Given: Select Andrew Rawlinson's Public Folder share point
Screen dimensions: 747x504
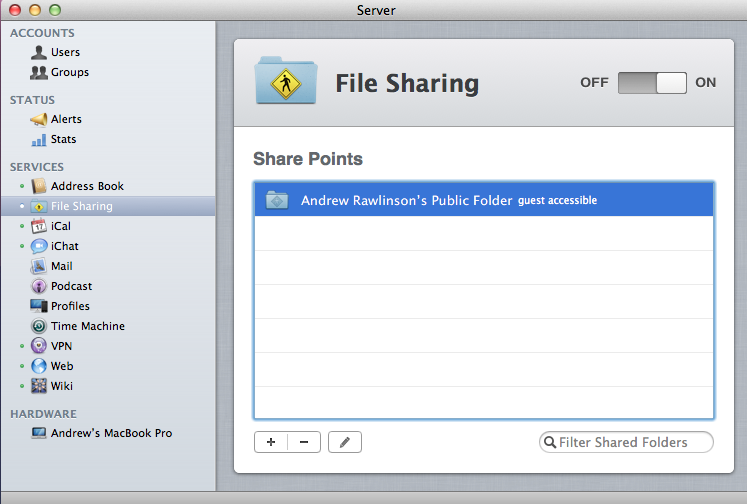Looking at the screenshot, I should tap(484, 200).
